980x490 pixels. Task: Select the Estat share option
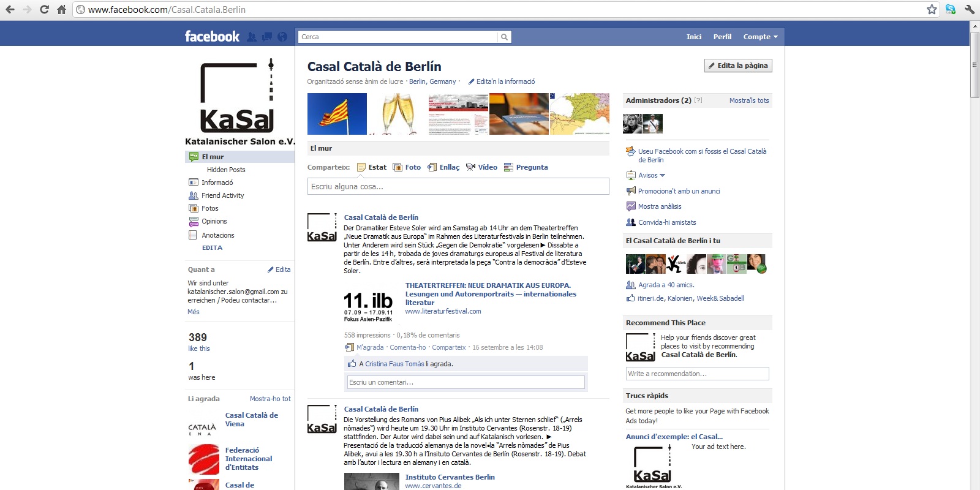372,167
